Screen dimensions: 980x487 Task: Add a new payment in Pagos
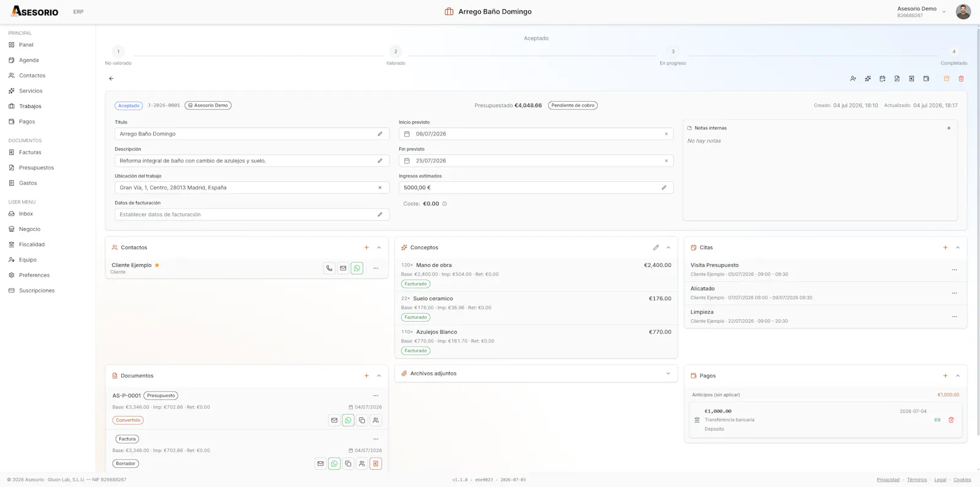click(x=945, y=376)
